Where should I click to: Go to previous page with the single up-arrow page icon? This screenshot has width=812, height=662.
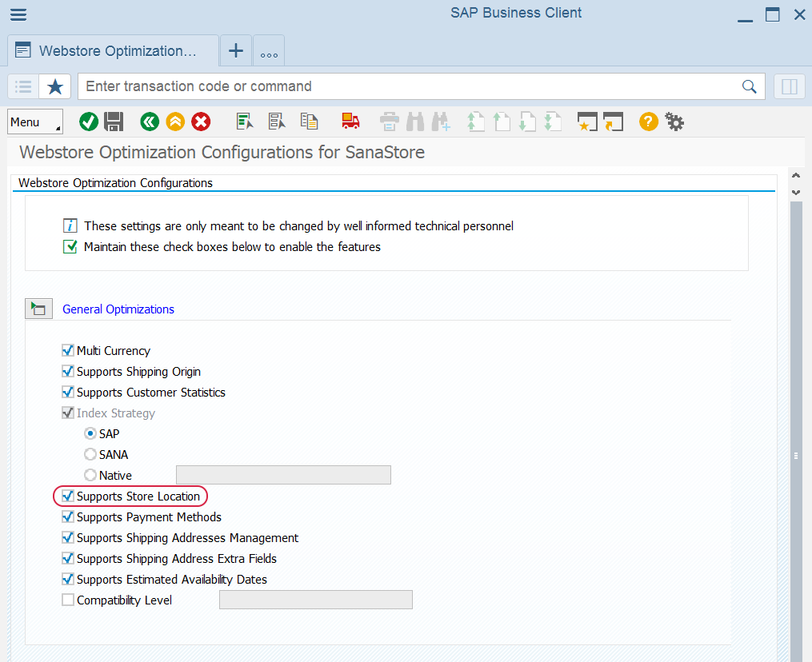click(x=502, y=122)
